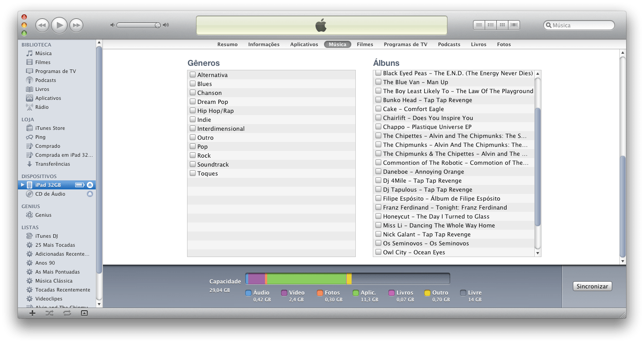Switch to the Informações tab
Screen dimensions: 644x343
tap(264, 44)
